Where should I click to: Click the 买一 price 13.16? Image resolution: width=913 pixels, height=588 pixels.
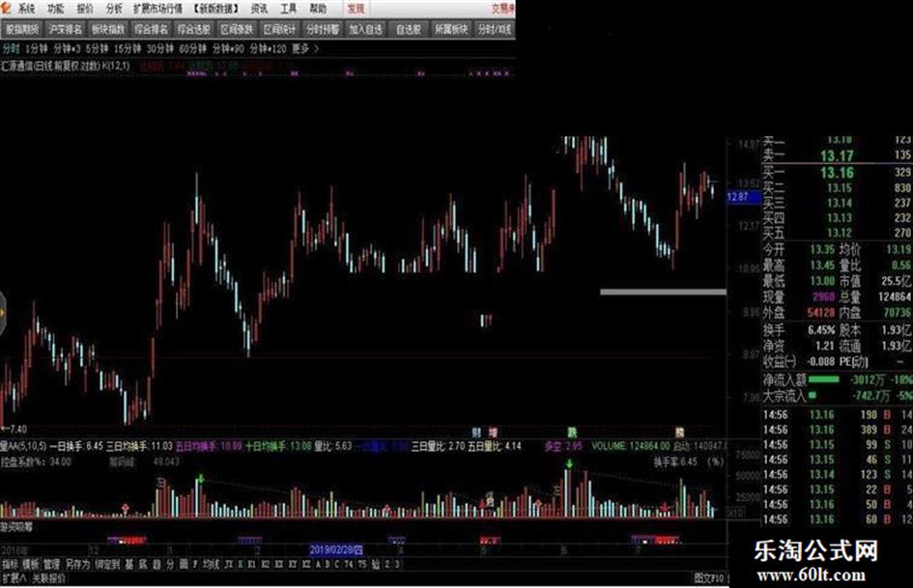pyautogui.click(x=837, y=172)
